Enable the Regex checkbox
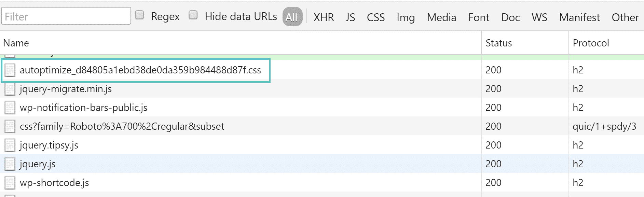This screenshot has height=197, width=644. [x=139, y=15]
